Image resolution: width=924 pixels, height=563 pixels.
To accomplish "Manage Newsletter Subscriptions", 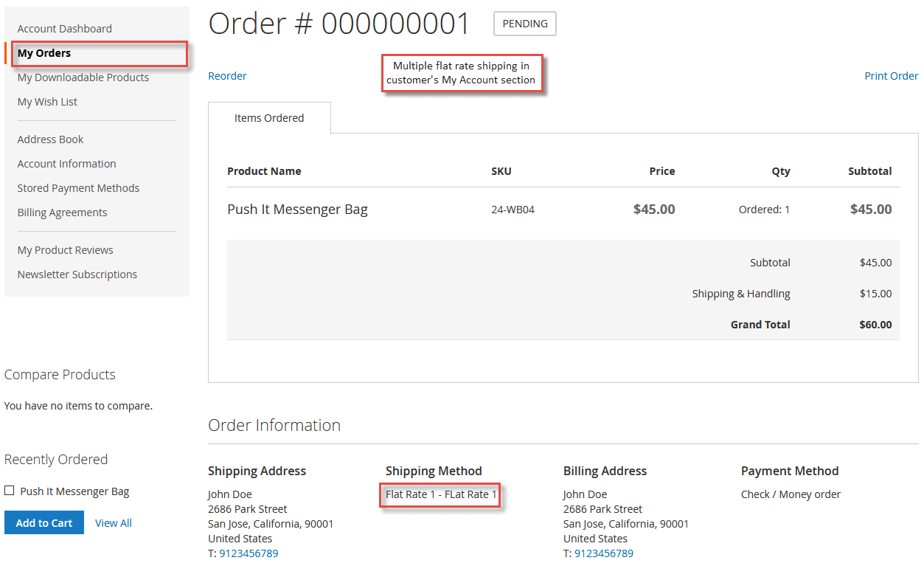I will pos(77,274).
